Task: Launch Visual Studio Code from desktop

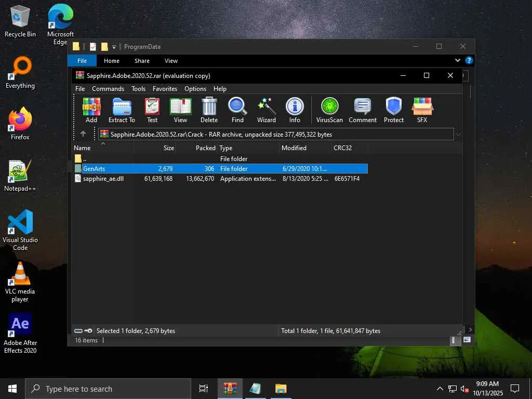Action: [x=20, y=230]
